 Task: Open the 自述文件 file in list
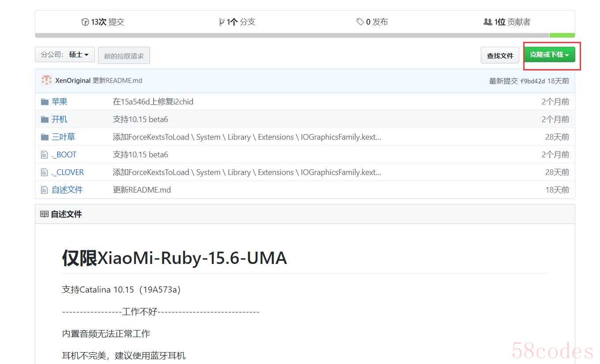[67, 190]
